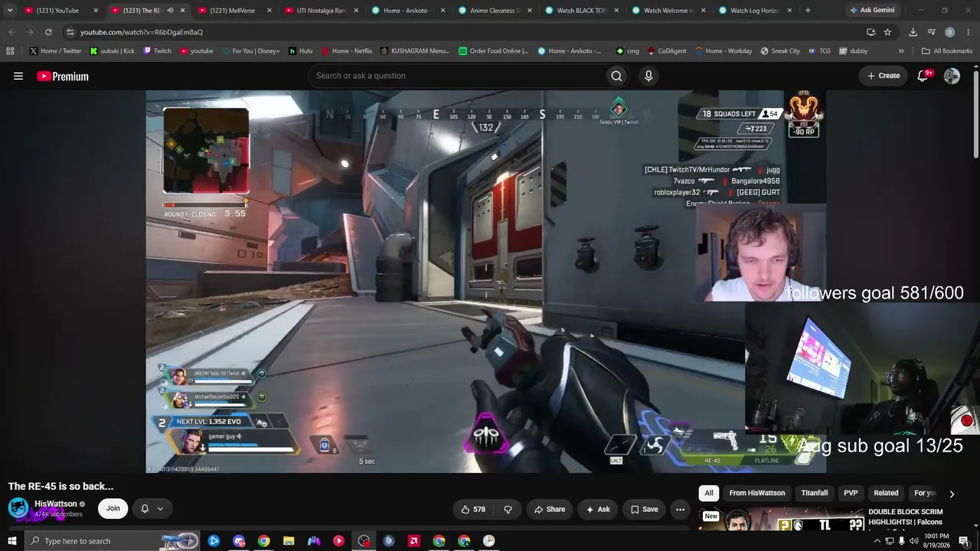
Task: Expand the tab search dropdown
Action: click(x=10, y=11)
